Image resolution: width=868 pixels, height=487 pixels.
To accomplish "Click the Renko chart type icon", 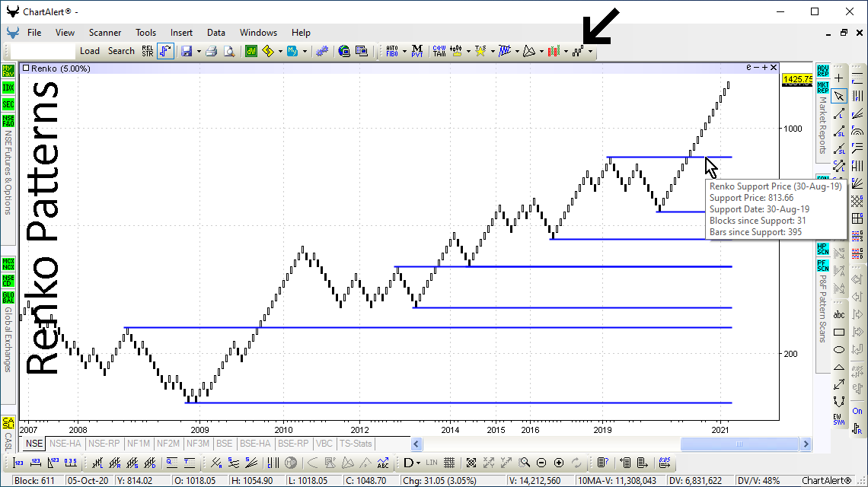I will pyautogui.click(x=578, y=51).
